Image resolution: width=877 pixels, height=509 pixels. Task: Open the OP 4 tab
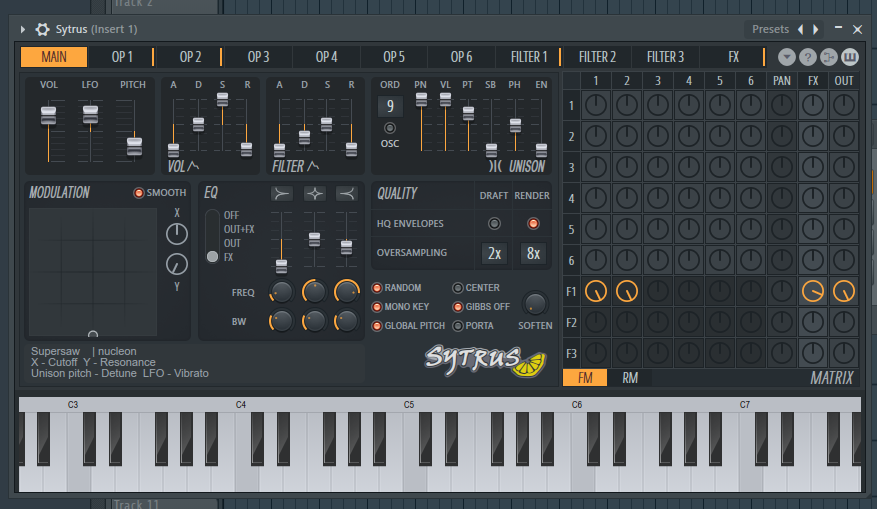point(327,57)
